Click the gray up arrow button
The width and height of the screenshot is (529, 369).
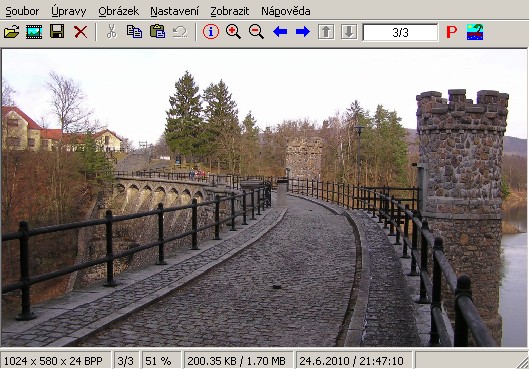326,32
